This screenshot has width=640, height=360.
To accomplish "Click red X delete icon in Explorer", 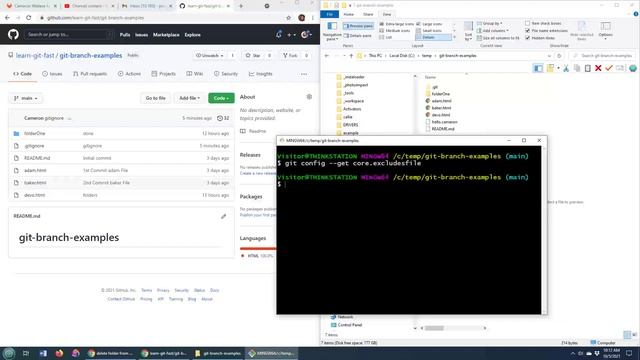I will click(598, 68).
